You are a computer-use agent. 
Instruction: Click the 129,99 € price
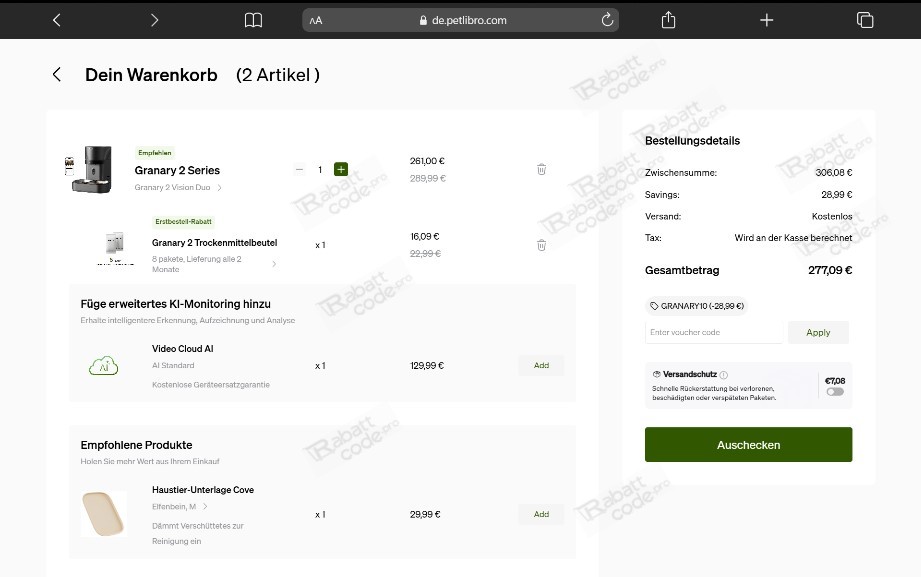click(x=427, y=365)
